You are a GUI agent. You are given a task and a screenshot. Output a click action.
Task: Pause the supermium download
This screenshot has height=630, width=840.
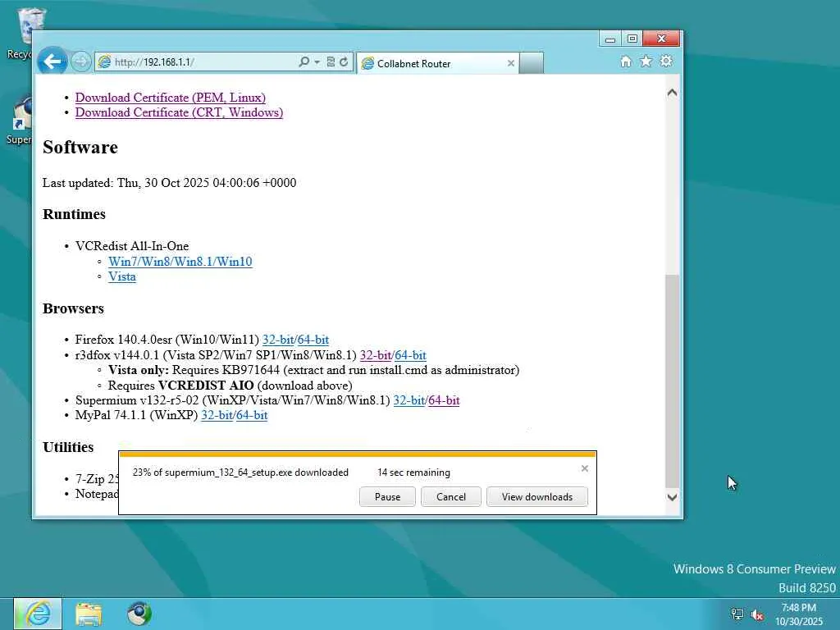pos(387,496)
